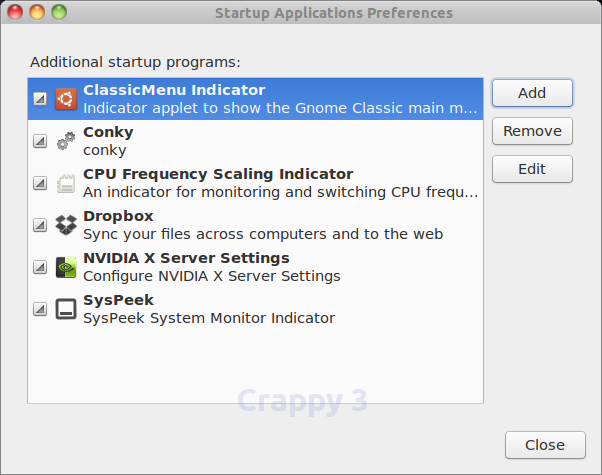This screenshot has height=475, width=602.
Task: Edit the selected startup entry
Action: click(x=532, y=169)
